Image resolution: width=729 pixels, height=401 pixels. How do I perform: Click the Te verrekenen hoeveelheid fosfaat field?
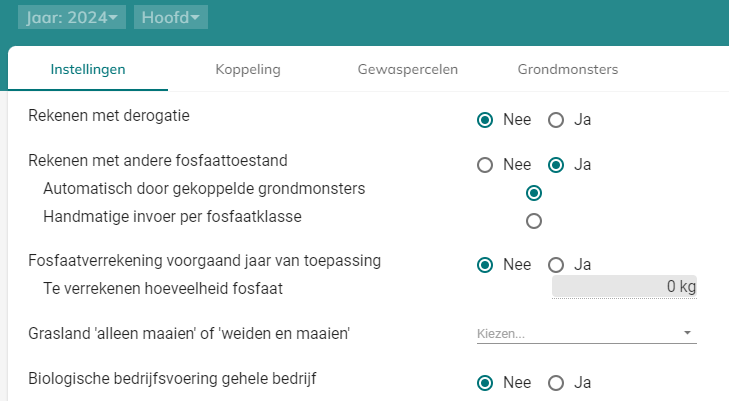(x=624, y=287)
